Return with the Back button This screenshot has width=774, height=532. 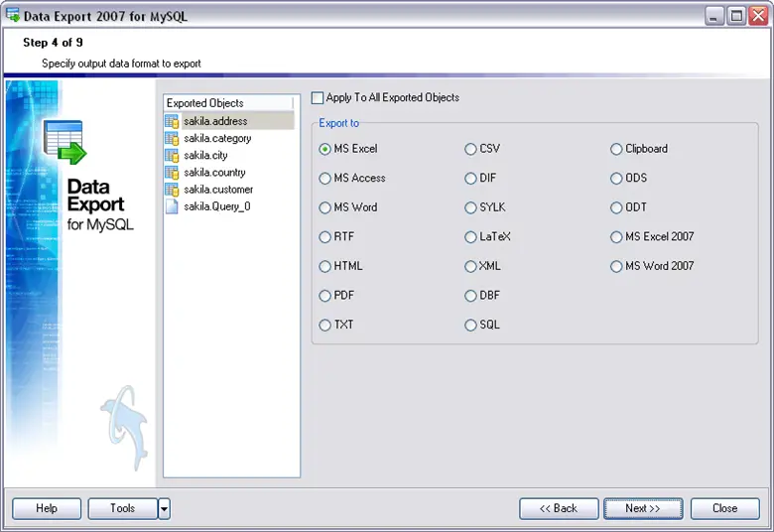(559, 508)
